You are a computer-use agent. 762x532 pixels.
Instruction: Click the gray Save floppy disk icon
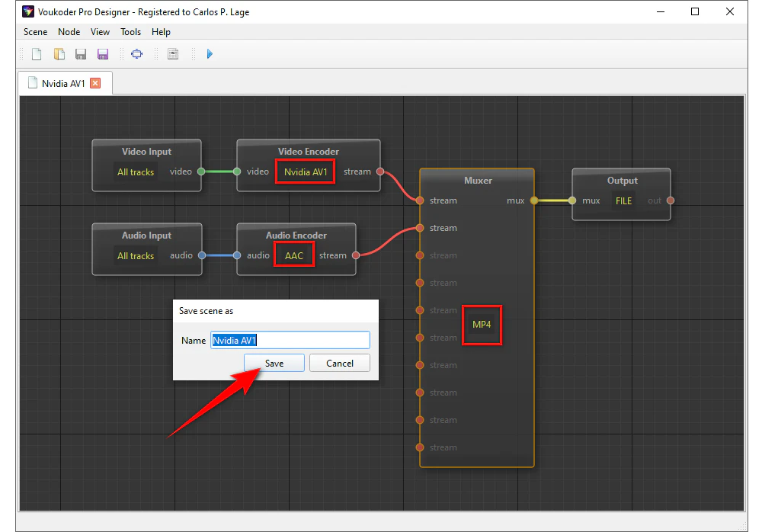[x=81, y=54]
